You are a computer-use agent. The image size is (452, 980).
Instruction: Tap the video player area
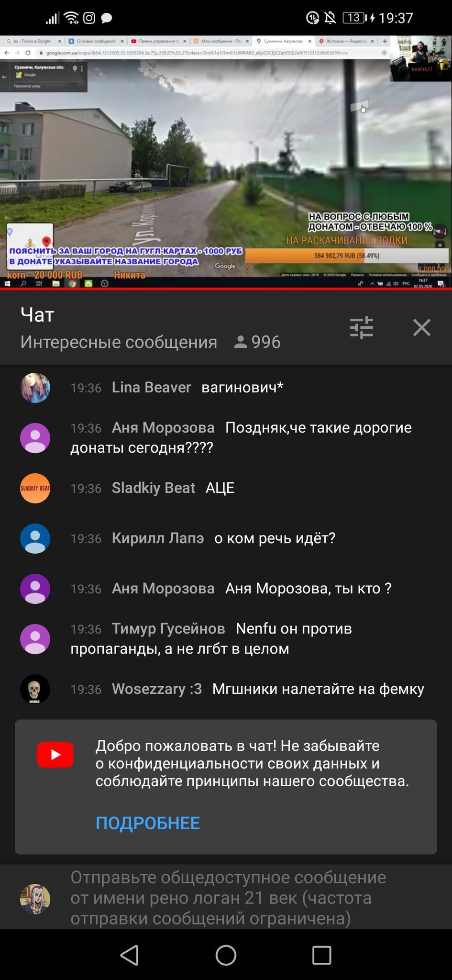pos(226,161)
